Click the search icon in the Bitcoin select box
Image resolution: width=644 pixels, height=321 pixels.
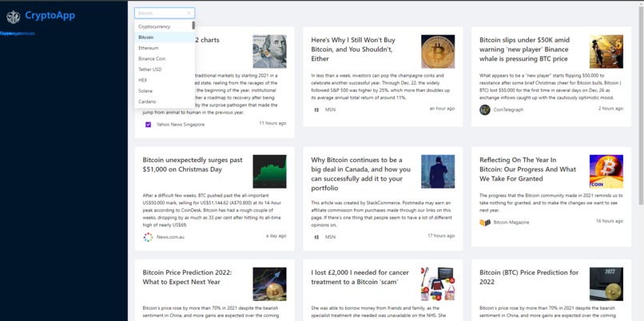189,13
